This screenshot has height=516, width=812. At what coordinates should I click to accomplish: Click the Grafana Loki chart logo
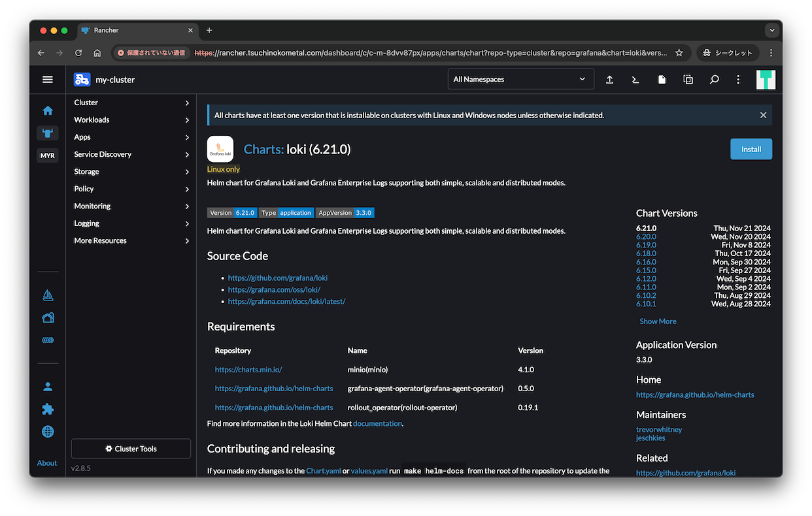(x=220, y=149)
